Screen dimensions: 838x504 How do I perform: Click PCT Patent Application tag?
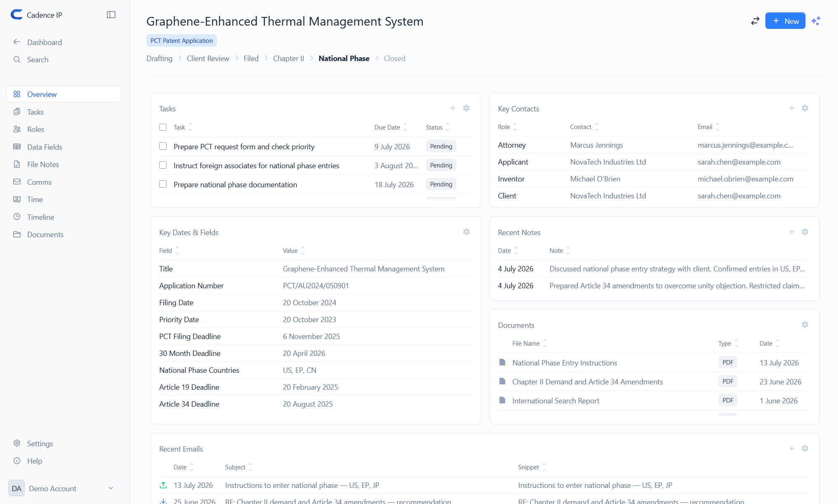point(181,40)
